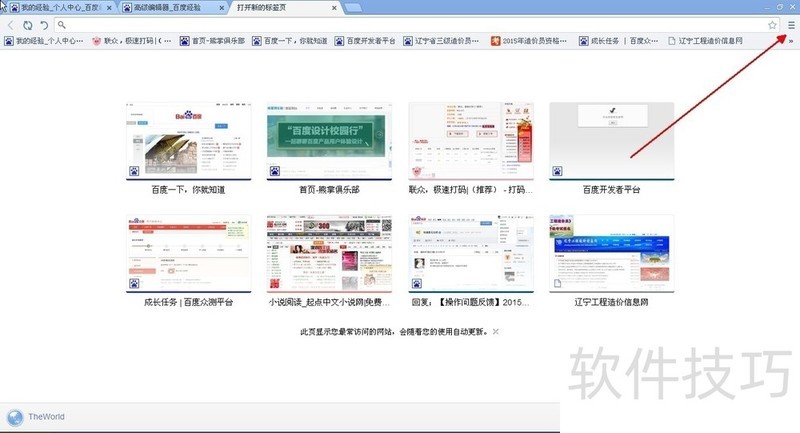Open 辽宁工程造价信息网 bookmark in bar

click(x=718, y=41)
